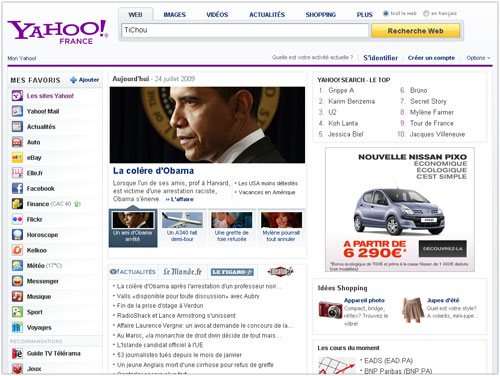Click in the search field containing TiChou
This screenshot has height=376, width=500.
tap(245, 30)
